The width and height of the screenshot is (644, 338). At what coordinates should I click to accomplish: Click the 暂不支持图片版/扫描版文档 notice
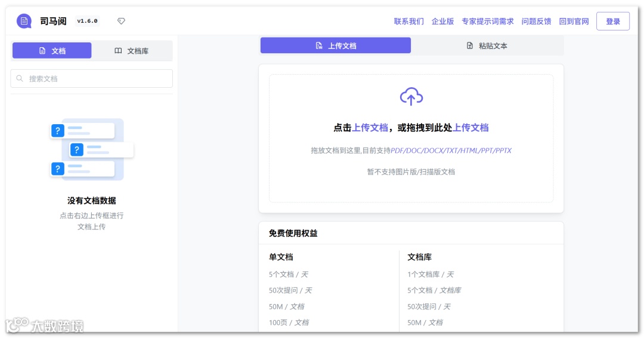[x=411, y=172]
